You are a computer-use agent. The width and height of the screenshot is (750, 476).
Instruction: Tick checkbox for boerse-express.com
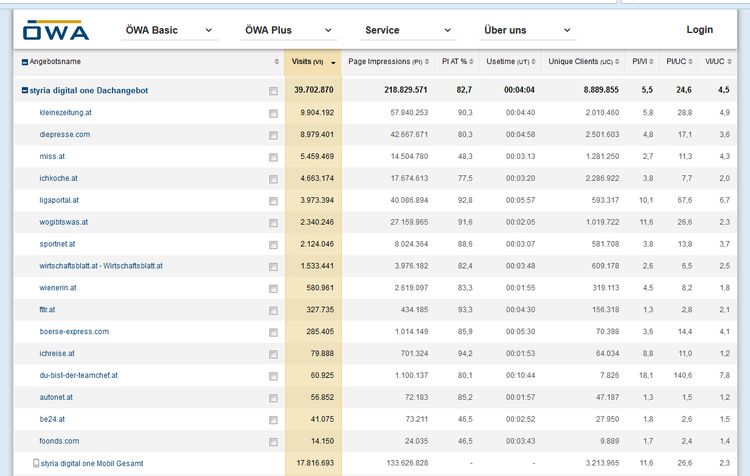(x=273, y=332)
